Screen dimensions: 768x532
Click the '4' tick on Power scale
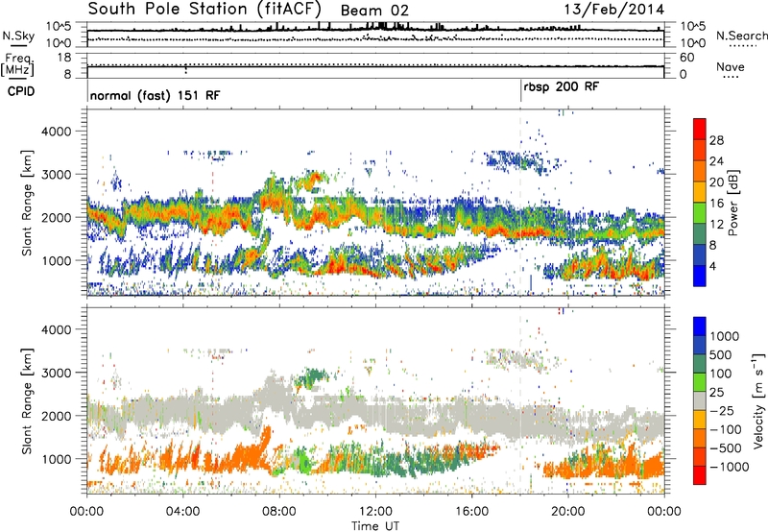coord(712,266)
